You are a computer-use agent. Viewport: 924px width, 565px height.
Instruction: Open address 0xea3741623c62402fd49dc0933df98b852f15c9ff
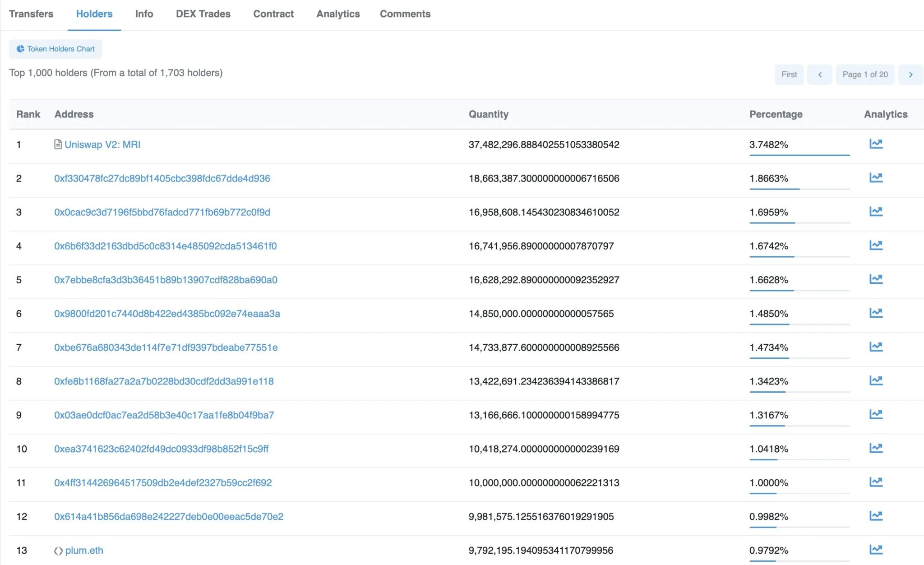point(162,449)
